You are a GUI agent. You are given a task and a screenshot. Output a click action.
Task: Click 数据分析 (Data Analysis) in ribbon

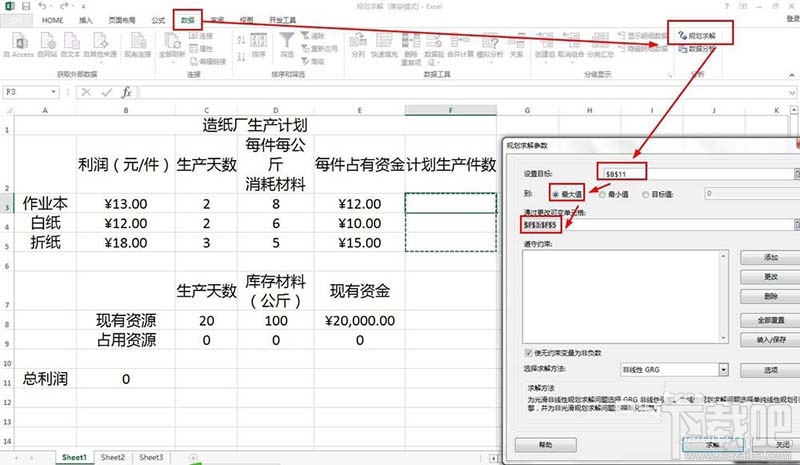[x=697, y=49]
